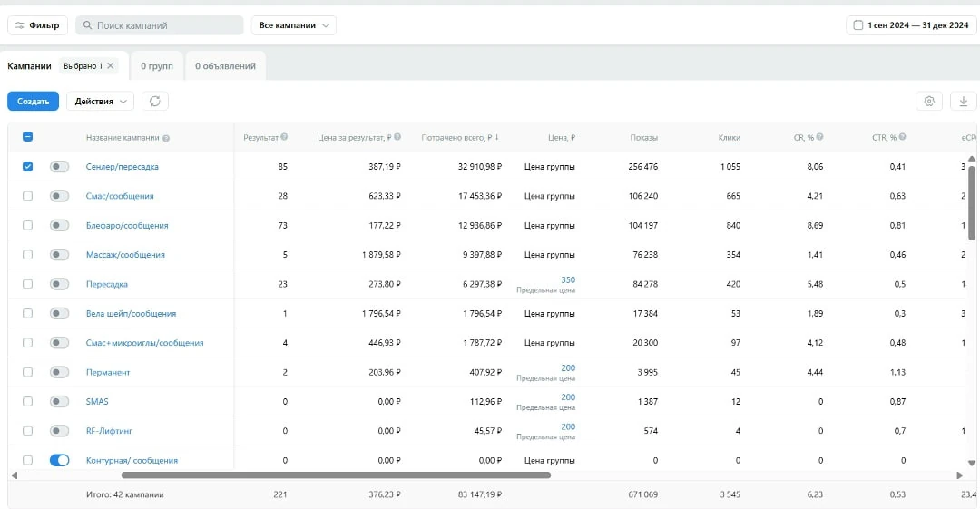Toggle the select-all header checkbox
This screenshot has width=980, height=509.
point(27,137)
